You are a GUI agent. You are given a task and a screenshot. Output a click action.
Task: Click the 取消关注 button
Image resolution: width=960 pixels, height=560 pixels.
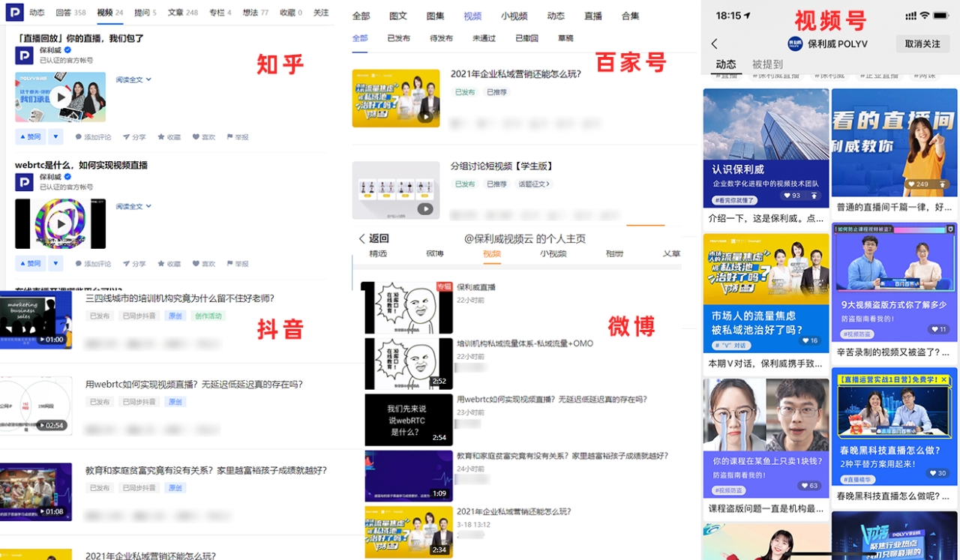click(922, 44)
